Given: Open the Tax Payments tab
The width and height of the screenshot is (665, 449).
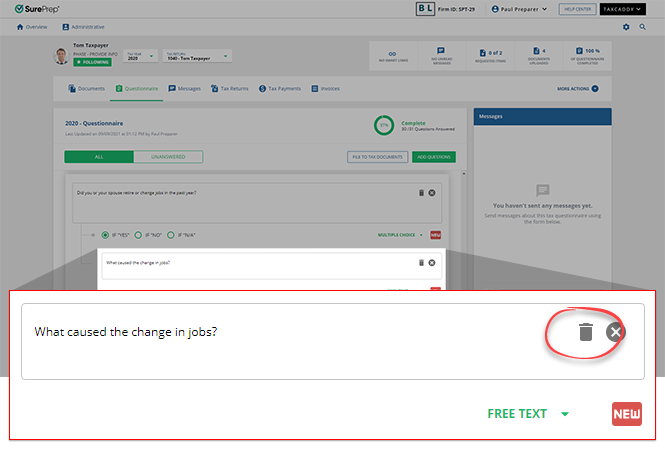Looking at the screenshot, I should (x=279, y=89).
